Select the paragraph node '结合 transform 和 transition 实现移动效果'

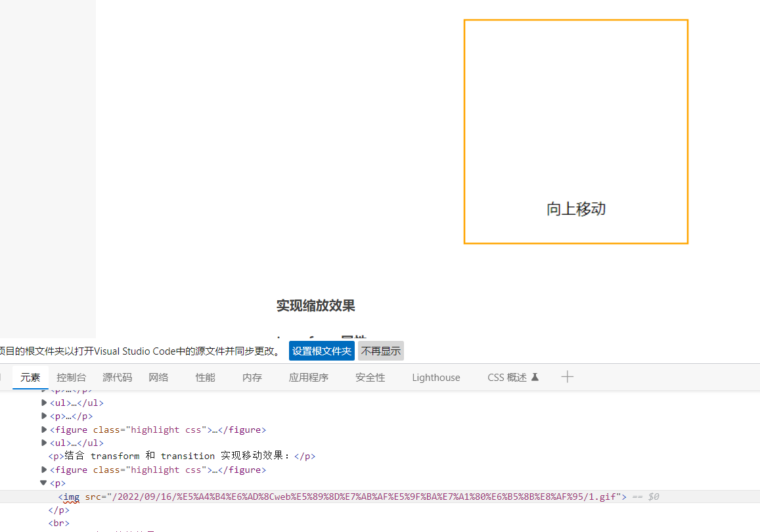click(182, 456)
